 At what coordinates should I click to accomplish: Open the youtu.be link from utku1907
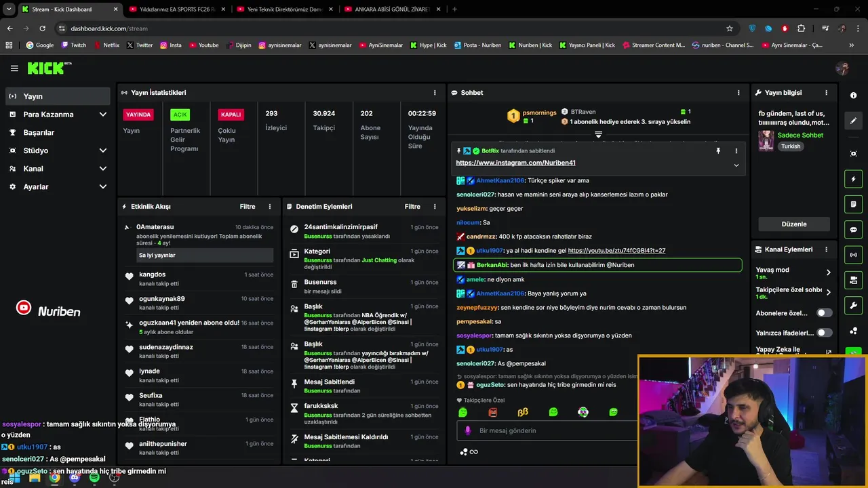pyautogui.click(x=616, y=251)
